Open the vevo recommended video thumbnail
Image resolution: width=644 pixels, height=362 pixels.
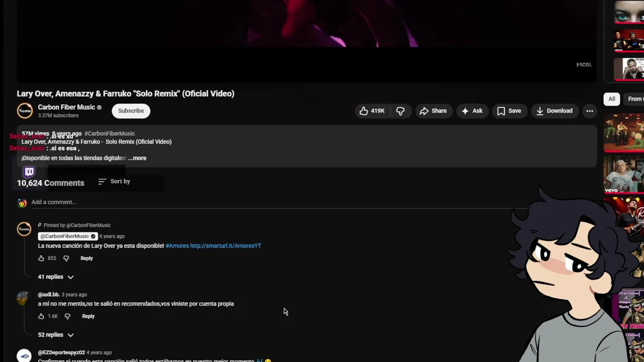pos(624,175)
